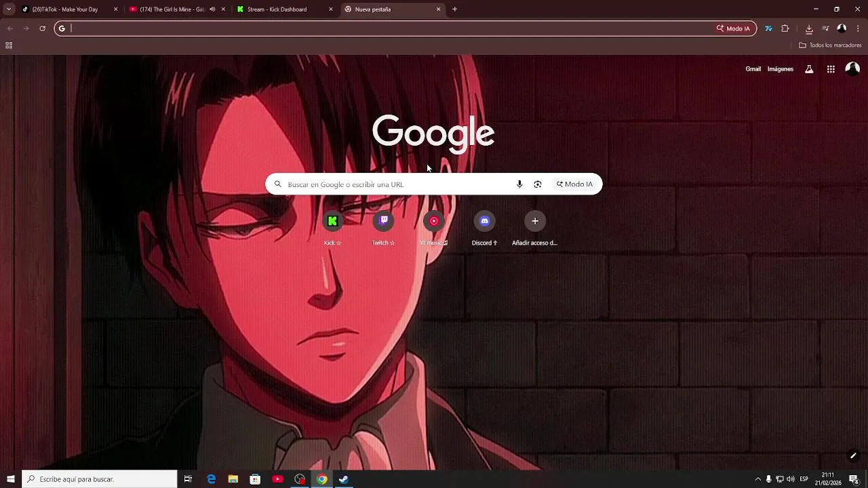Image resolution: width=868 pixels, height=488 pixels.
Task: Show hidden system tray icons
Action: point(757,479)
